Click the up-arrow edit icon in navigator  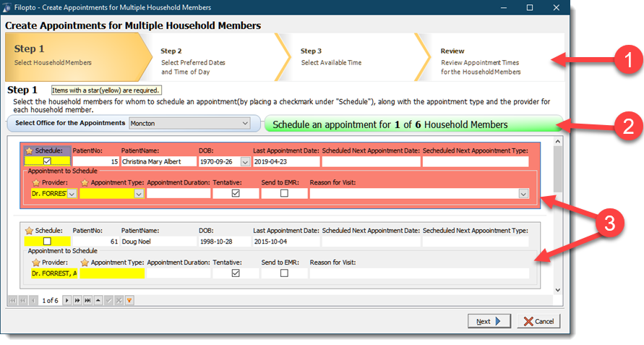(98, 300)
